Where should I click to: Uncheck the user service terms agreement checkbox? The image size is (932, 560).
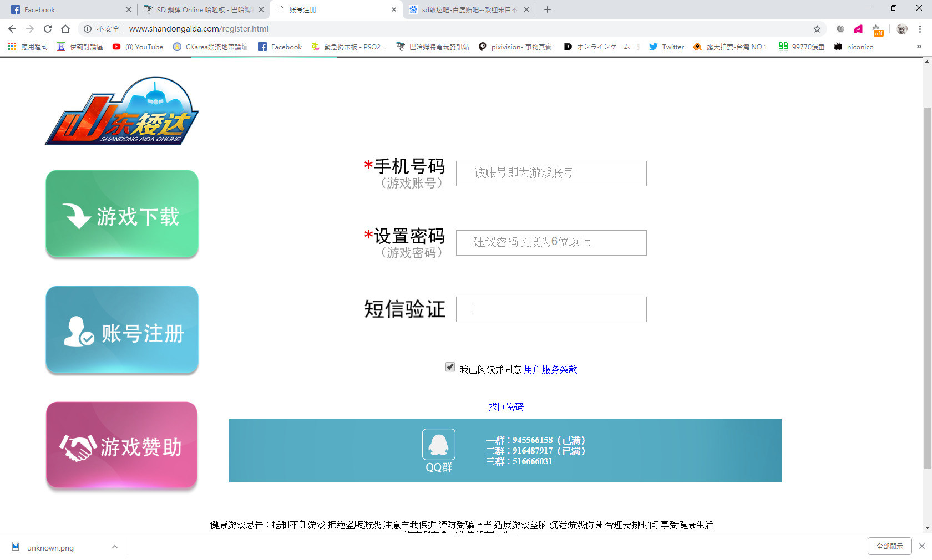(450, 367)
